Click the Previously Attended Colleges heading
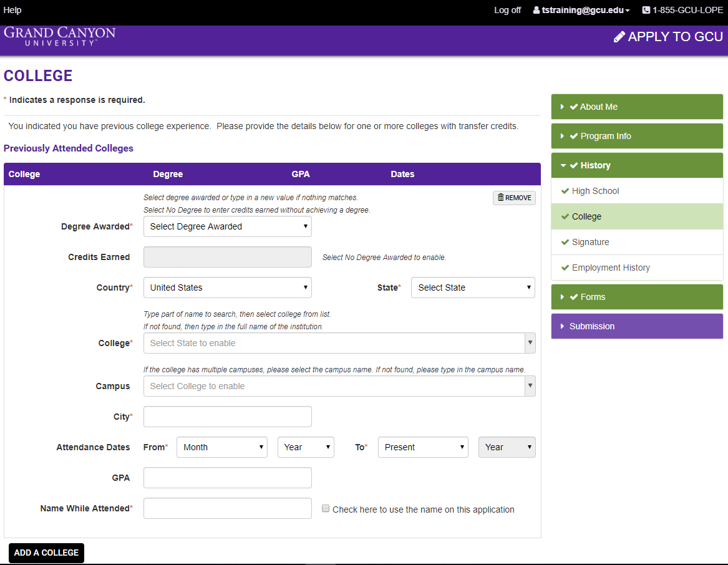Image resolution: width=728 pixels, height=565 pixels. point(68,148)
